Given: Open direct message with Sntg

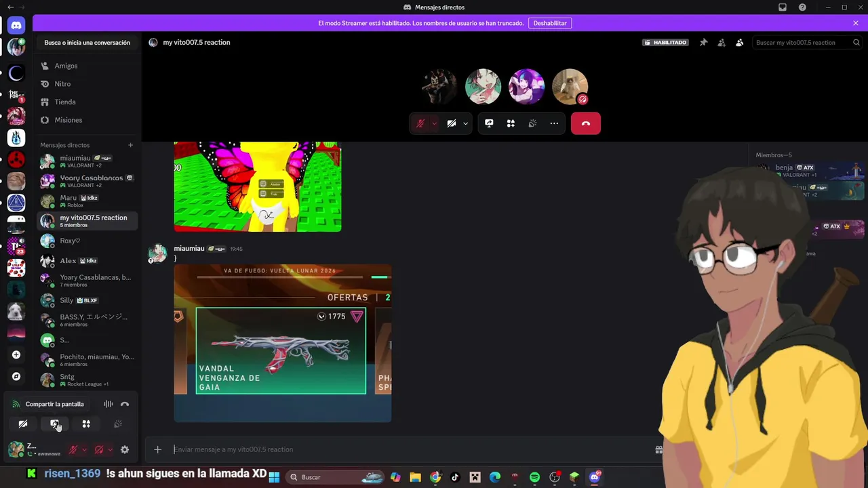Looking at the screenshot, I should click(87, 380).
